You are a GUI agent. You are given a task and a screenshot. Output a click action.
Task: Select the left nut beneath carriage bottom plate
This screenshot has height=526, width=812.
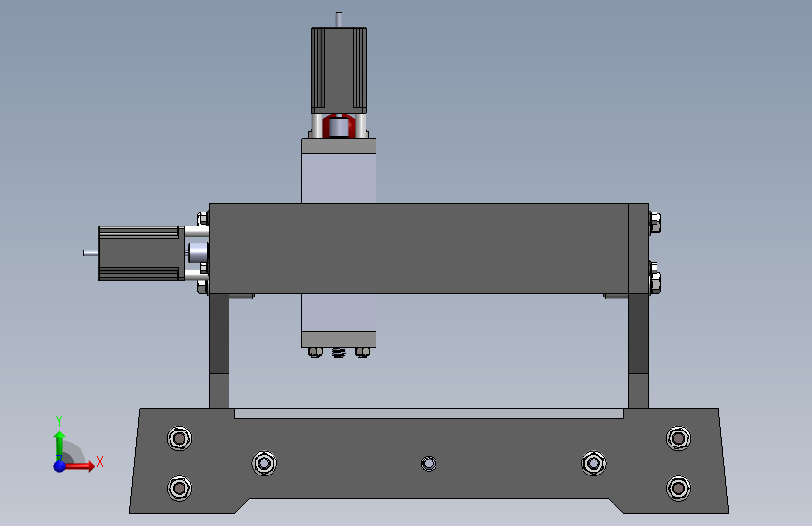pos(315,353)
